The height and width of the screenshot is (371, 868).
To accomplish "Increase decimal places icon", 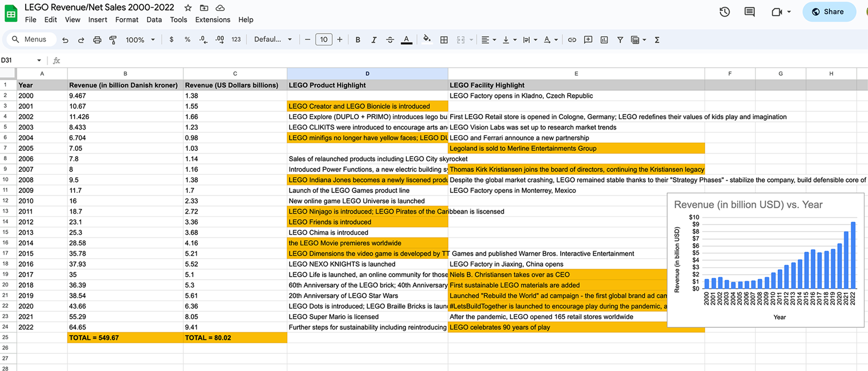I will [x=220, y=40].
